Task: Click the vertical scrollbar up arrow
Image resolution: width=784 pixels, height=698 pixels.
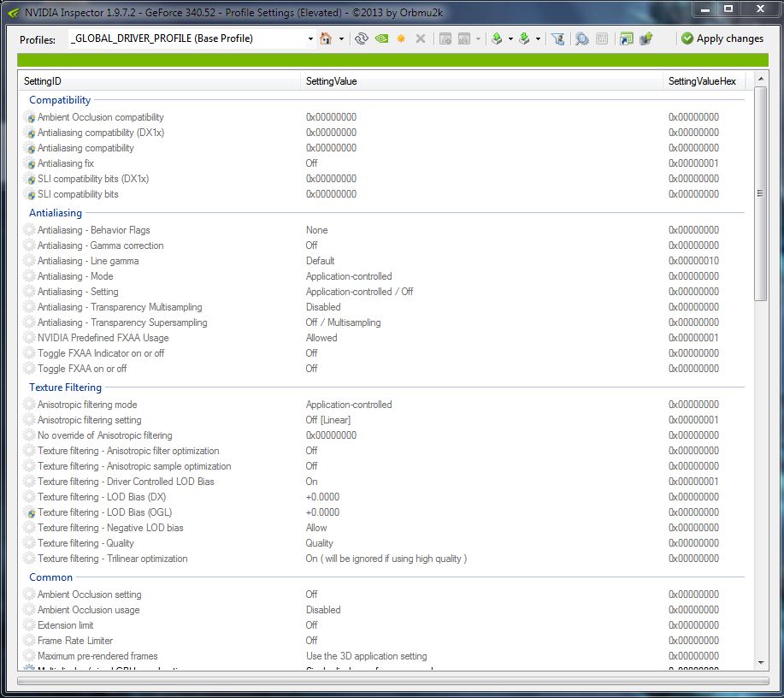Action: 761,79
